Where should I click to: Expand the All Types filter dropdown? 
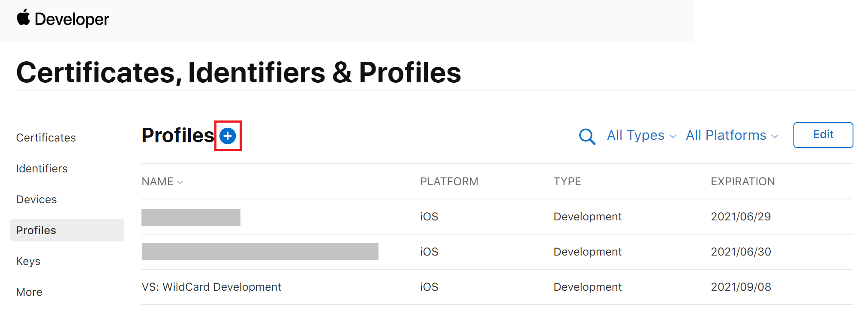tap(642, 135)
